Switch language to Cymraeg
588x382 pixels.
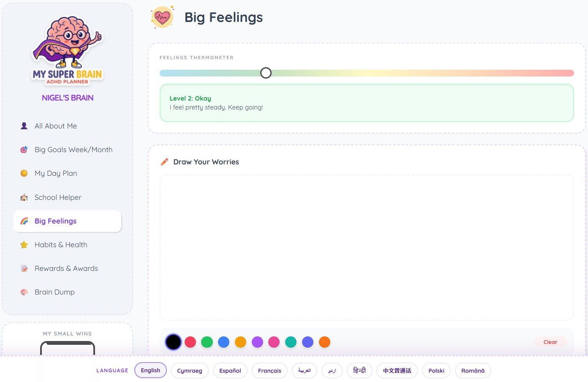click(190, 371)
